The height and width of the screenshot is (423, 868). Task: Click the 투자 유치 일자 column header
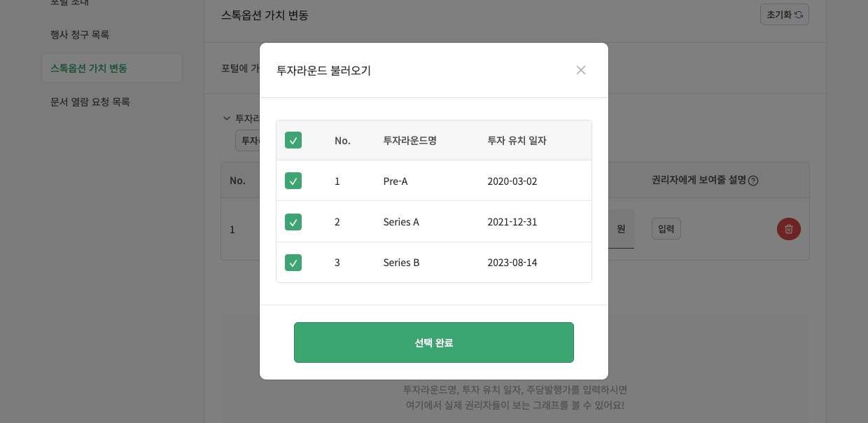click(x=517, y=140)
